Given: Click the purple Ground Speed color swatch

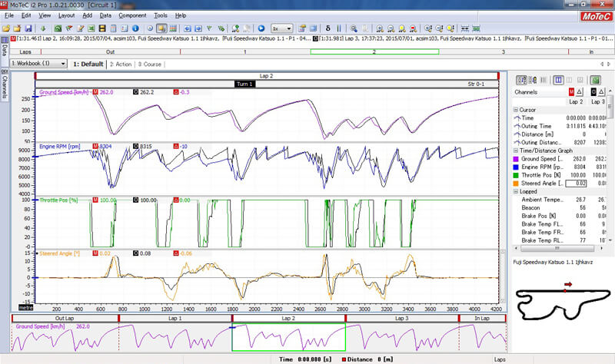Looking at the screenshot, I should 516,159.
